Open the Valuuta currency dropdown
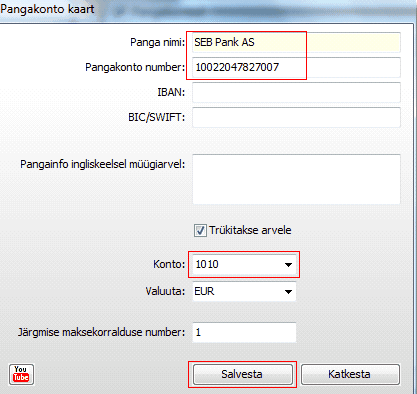 [288, 292]
